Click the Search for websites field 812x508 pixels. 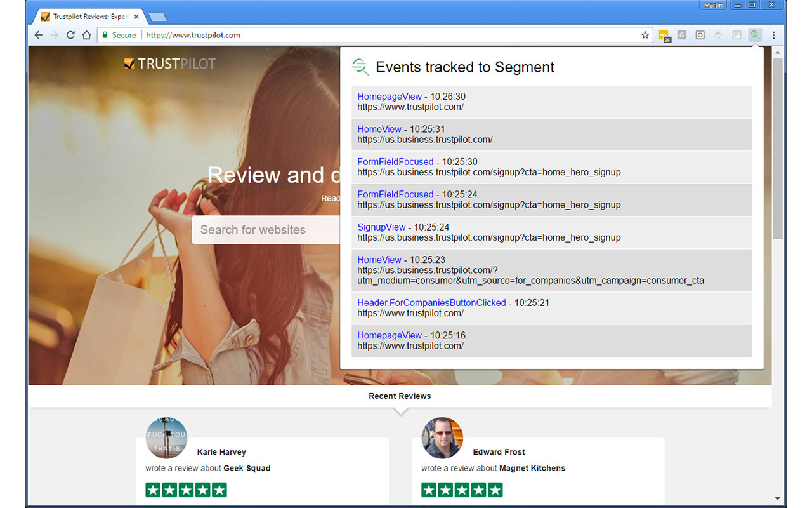266,229
